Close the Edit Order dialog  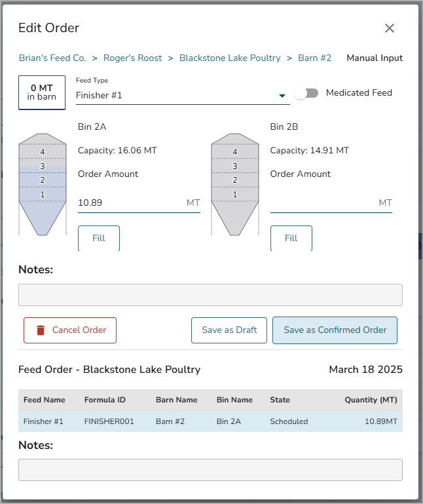[390, 28]
